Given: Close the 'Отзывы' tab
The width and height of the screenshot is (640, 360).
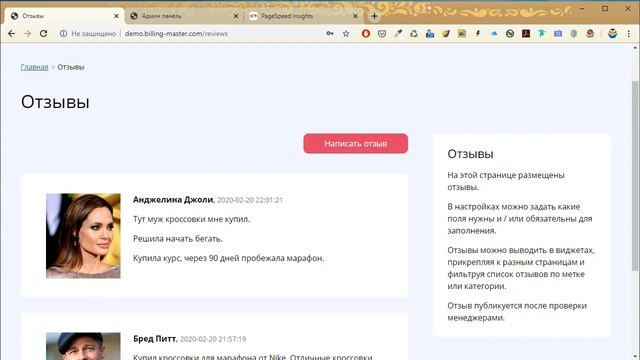Looking at the screenshot, I should click(116, 16).
